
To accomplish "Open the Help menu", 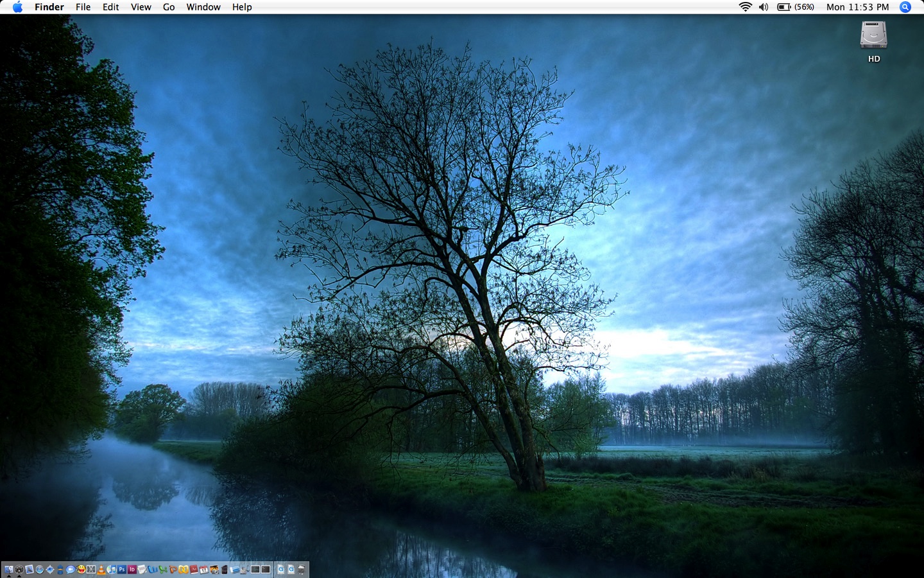I will pyautogui.click(x=242, y=7).
